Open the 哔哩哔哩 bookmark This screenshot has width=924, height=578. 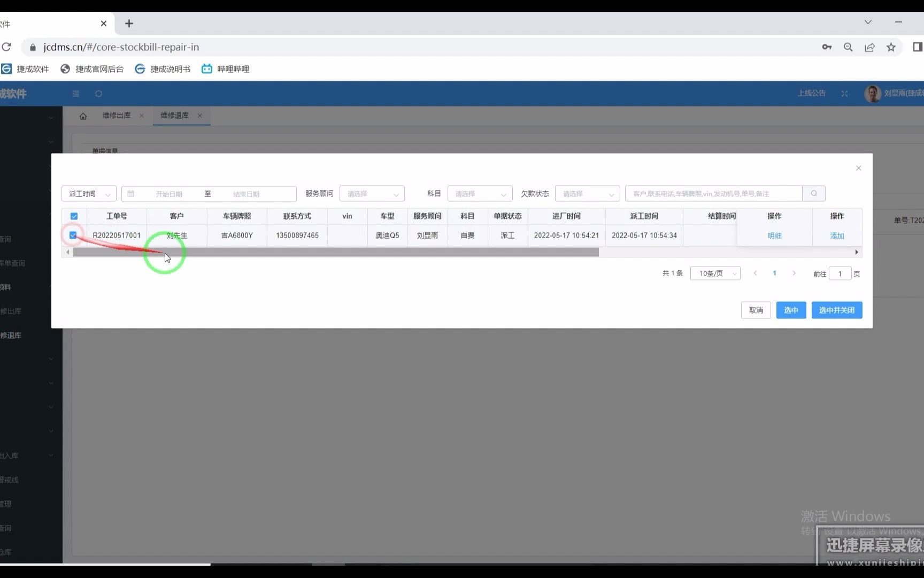(x=225, y=69)
